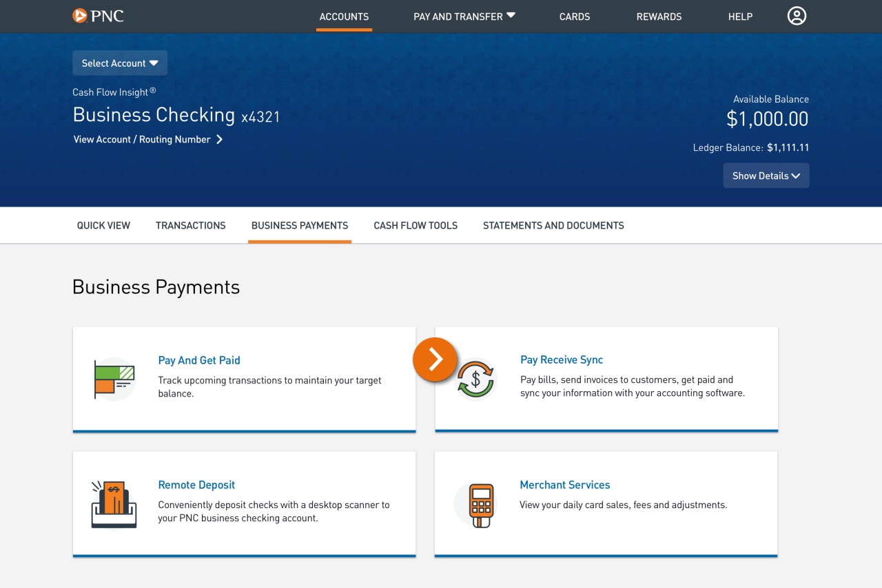Go to the Cards section
This screenshot has width=882, height=588.
[574, 16]
